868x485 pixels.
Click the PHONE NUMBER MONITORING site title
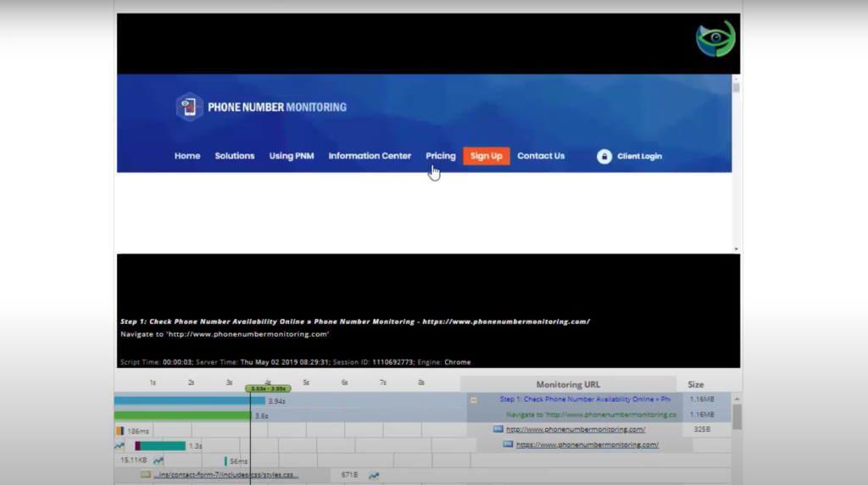[x=277, y=108]
